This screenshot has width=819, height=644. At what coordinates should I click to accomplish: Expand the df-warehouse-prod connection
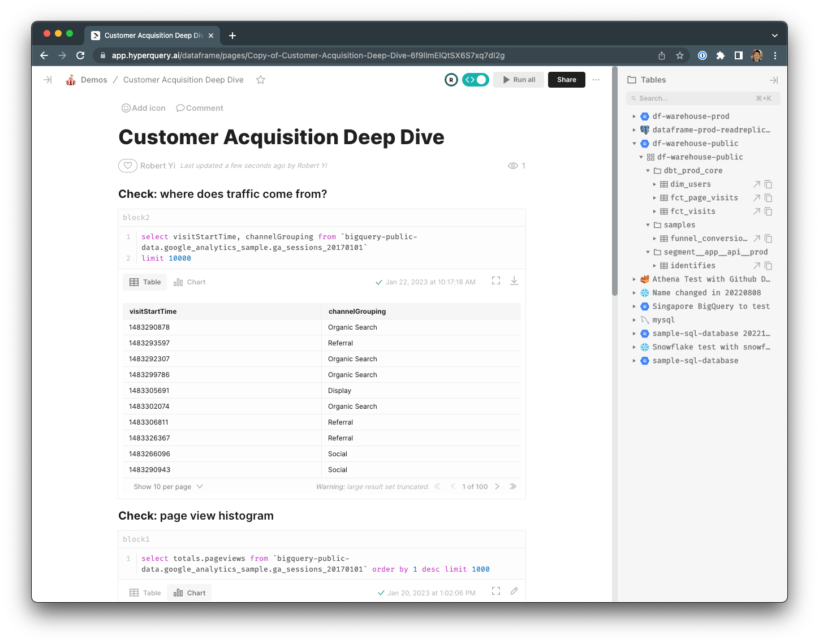tap(634, 116)
